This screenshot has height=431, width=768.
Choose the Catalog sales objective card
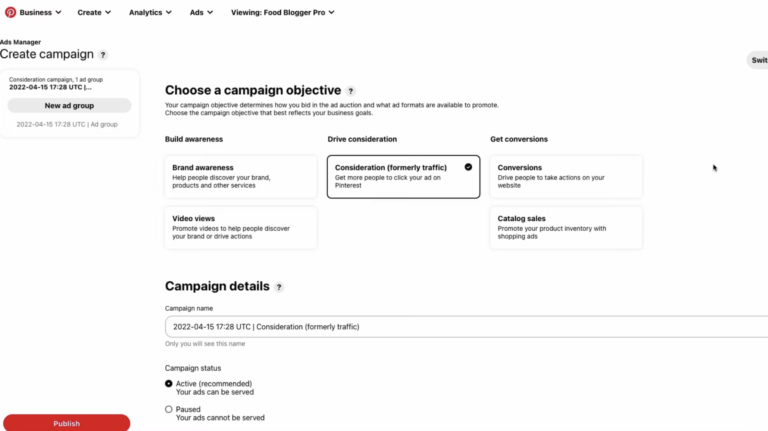pyautogui.click(x=566, y=228)
